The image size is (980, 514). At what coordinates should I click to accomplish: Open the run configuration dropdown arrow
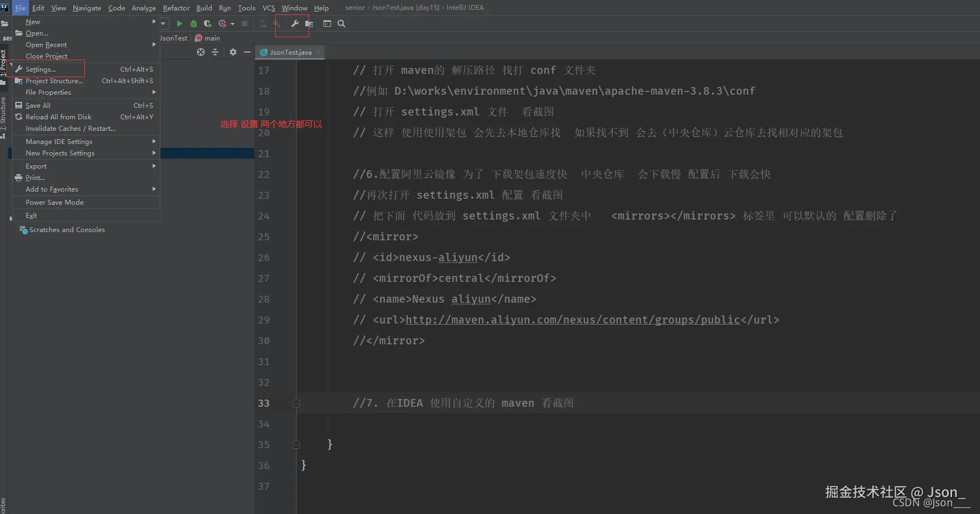click(163, 24)
